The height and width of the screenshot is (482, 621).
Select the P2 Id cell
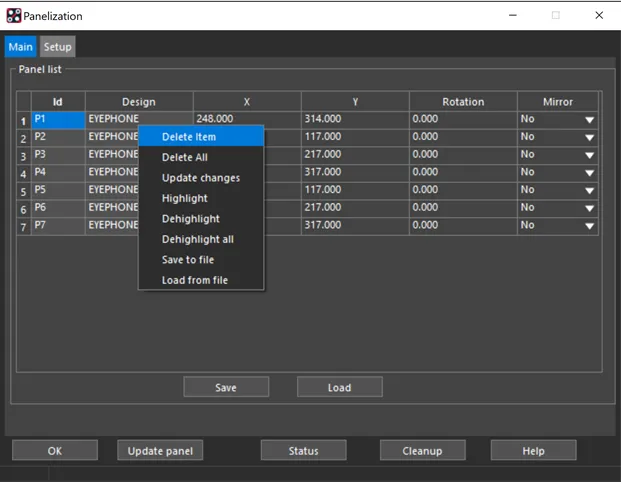click(x=58, y=137)
